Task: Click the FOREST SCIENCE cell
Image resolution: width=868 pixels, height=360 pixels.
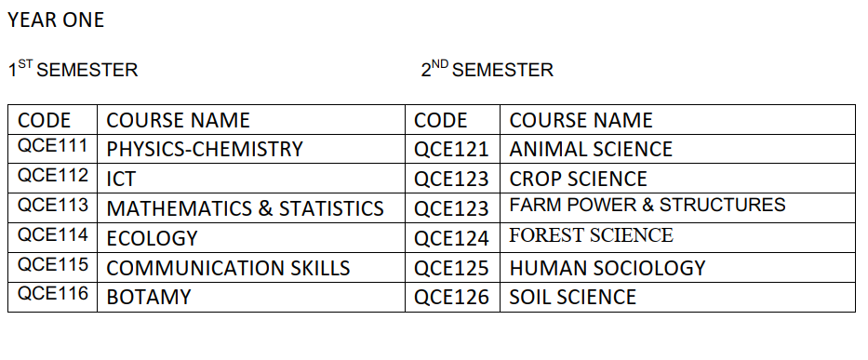Action: click(677, 237)
